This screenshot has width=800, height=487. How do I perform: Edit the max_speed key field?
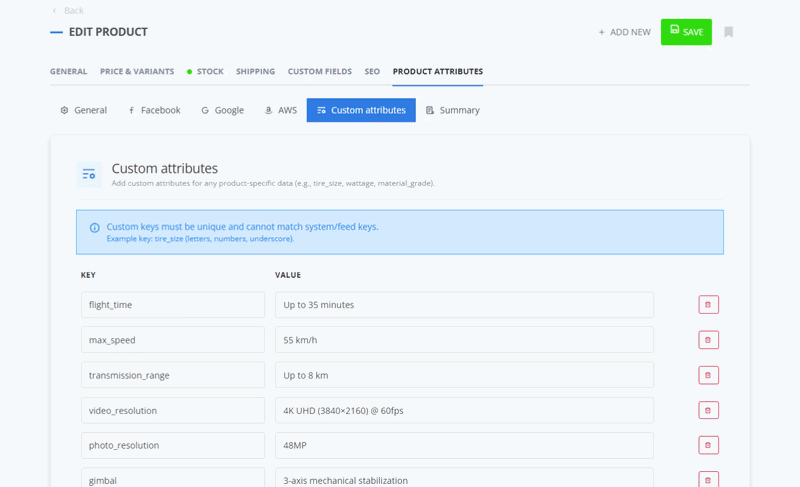[173, 340]
